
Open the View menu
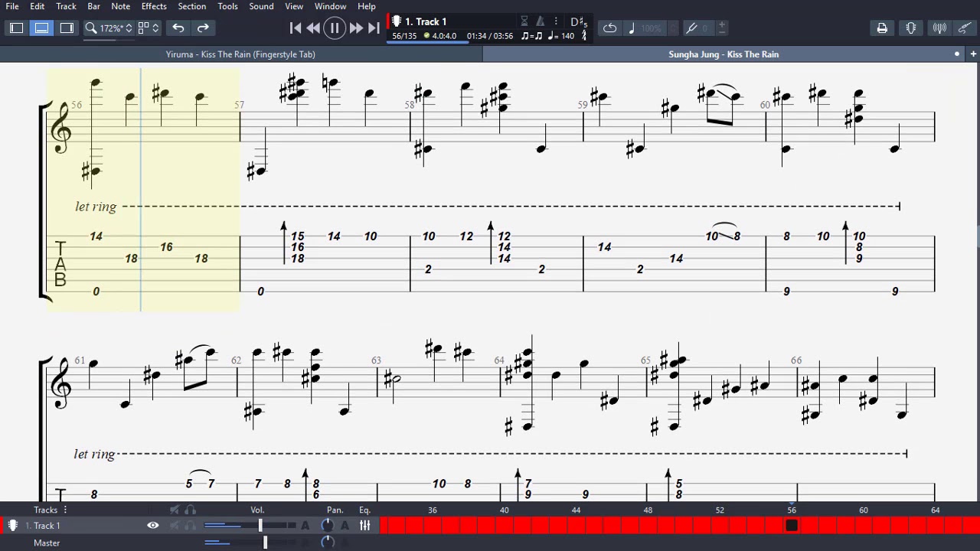point(294,6)
